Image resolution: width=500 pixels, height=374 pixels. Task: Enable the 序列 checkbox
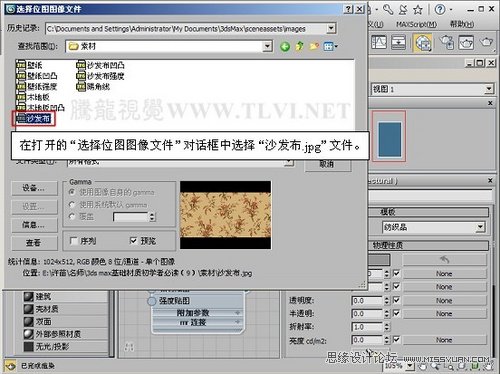73,240
